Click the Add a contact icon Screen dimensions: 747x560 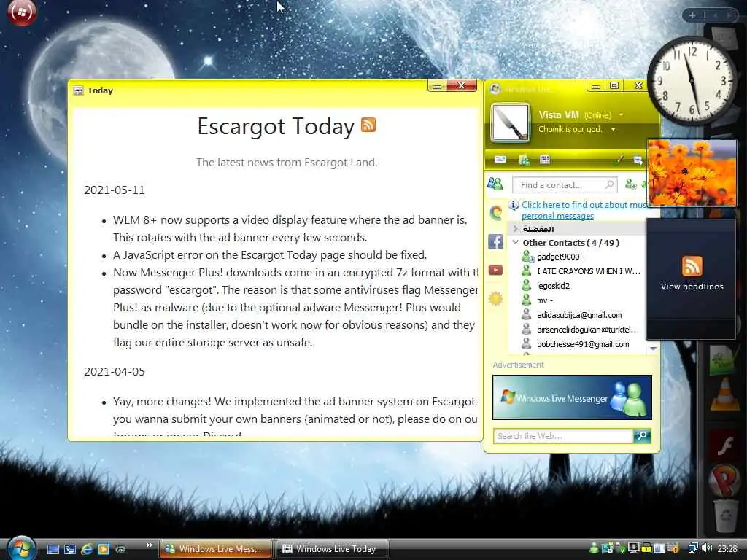[630, 184]
